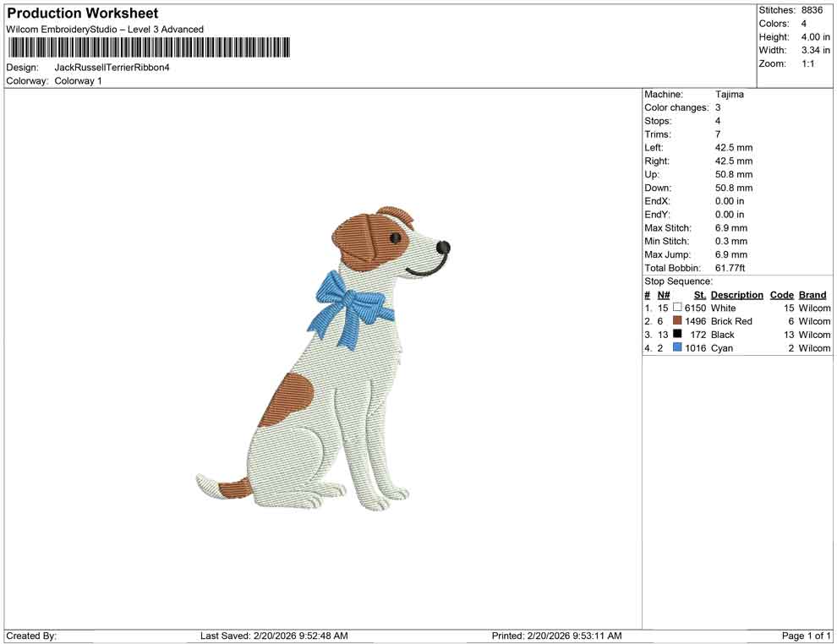Select the Black thread swatch
This screenshot has height=644, width=837.
coord(677,334)
